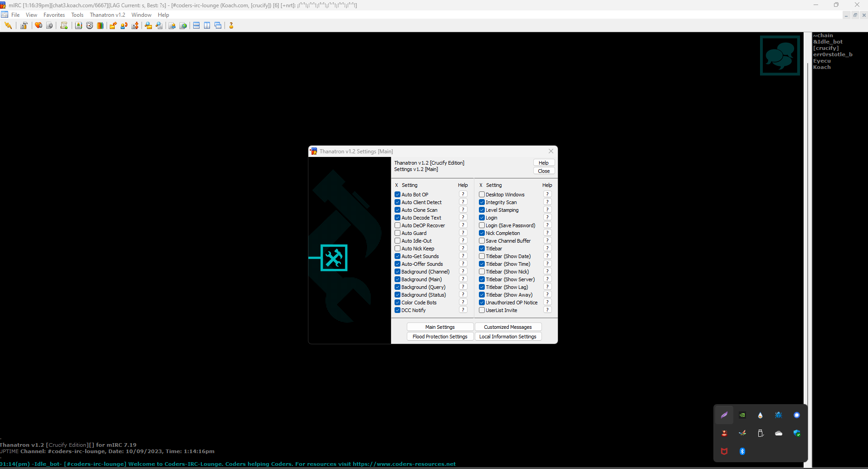
Task: Select &Idle_bot in the nick list
Action: pyautogui.click(x=828, y=42)
